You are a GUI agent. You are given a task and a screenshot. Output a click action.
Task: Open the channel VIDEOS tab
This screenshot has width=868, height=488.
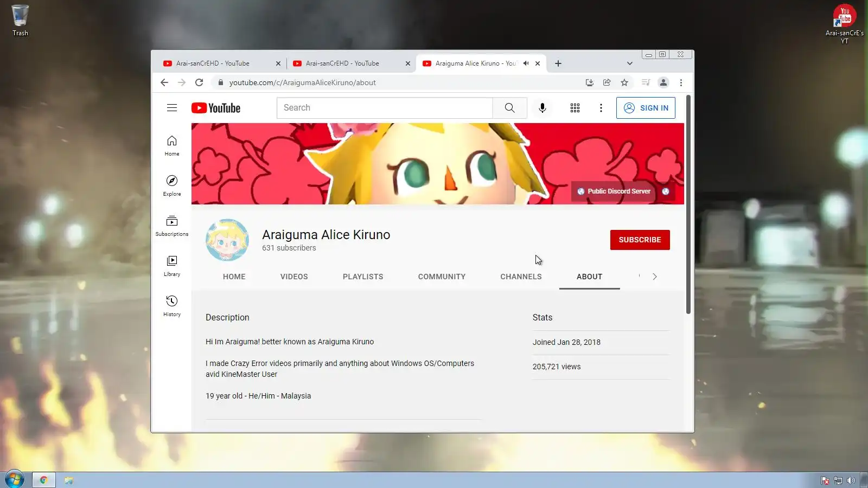[294, 277]
